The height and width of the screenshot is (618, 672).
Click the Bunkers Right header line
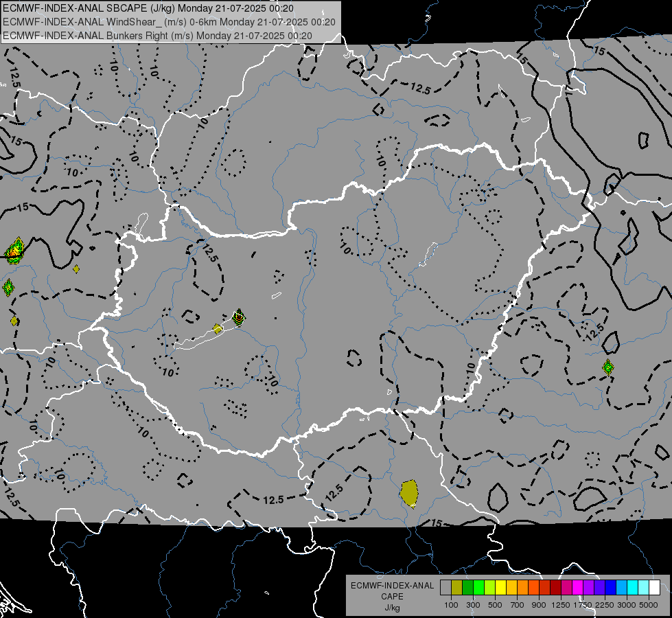point(157,36)
